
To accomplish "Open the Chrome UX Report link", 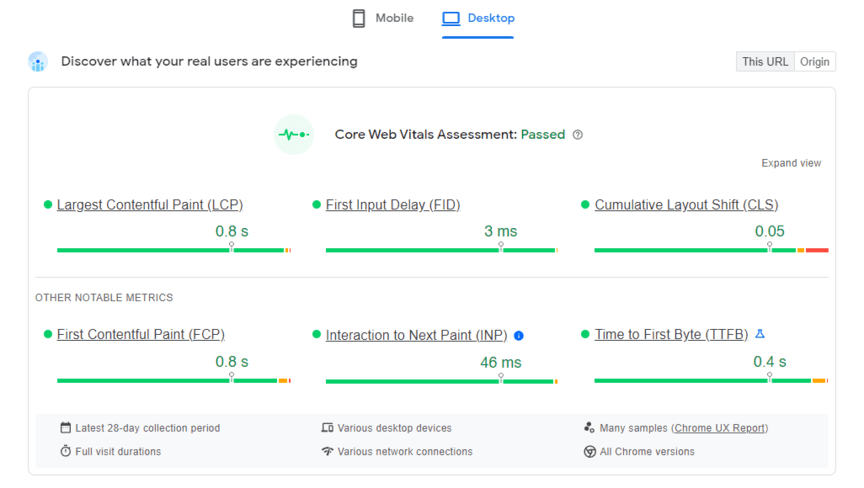I will tap(720, 428).
